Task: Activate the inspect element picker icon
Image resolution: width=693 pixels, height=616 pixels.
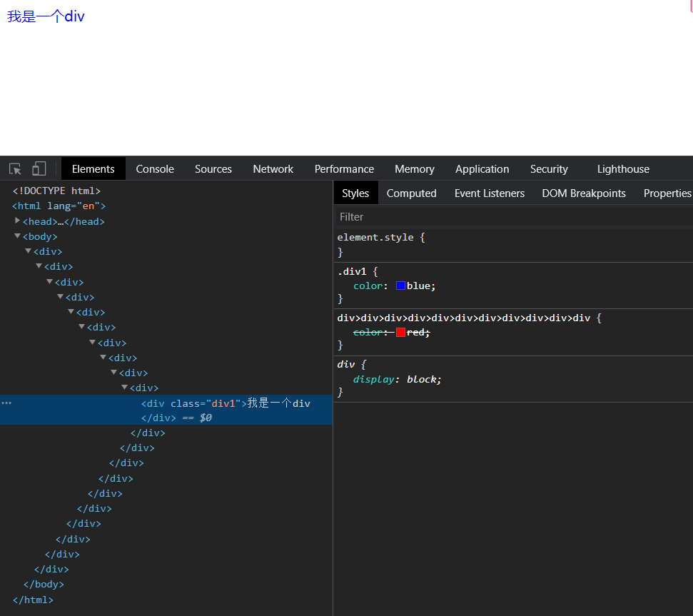Action: click(x=15, y=169)
